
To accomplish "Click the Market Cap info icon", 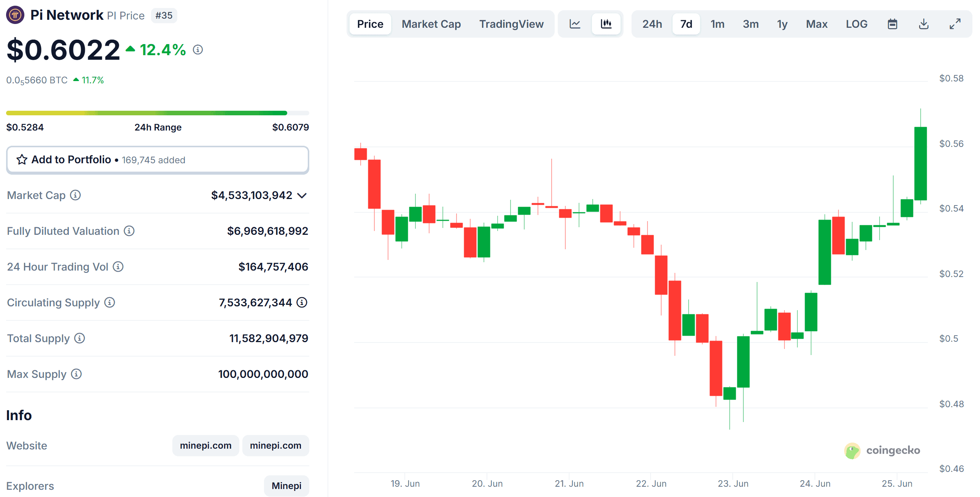I will point(76,195).
